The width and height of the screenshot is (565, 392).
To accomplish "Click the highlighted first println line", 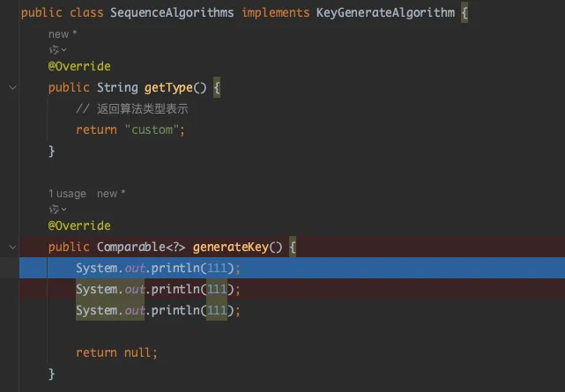I will 158,268.
